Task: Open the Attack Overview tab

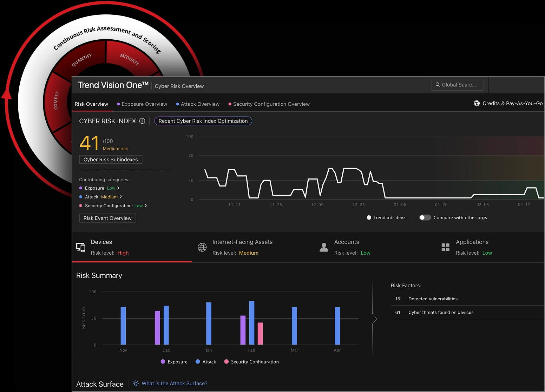Action: click(x=198, y=104)
